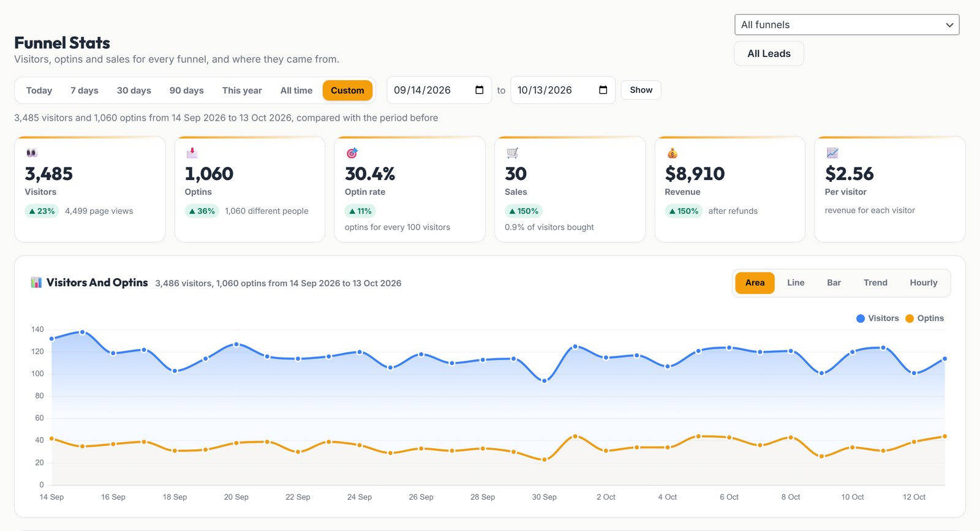980x531 pixels.
Task: Open the calendar picker for the start date
Action: 479,90
